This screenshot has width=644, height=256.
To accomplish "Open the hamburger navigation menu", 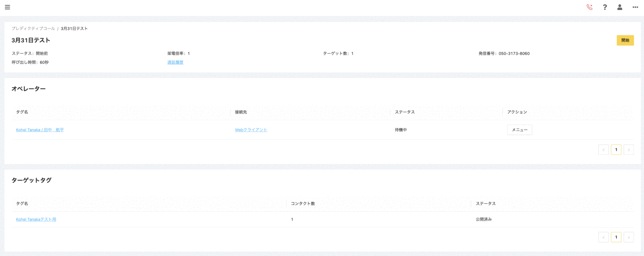I will (x=7, y=7).
